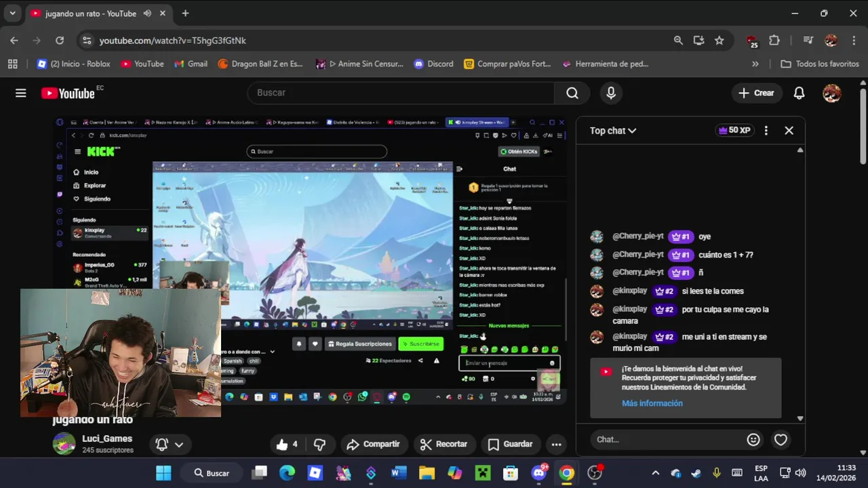Open the Chrome extensions puzzle menu
This screenshot has width=868, height=488.
(774, 41)
